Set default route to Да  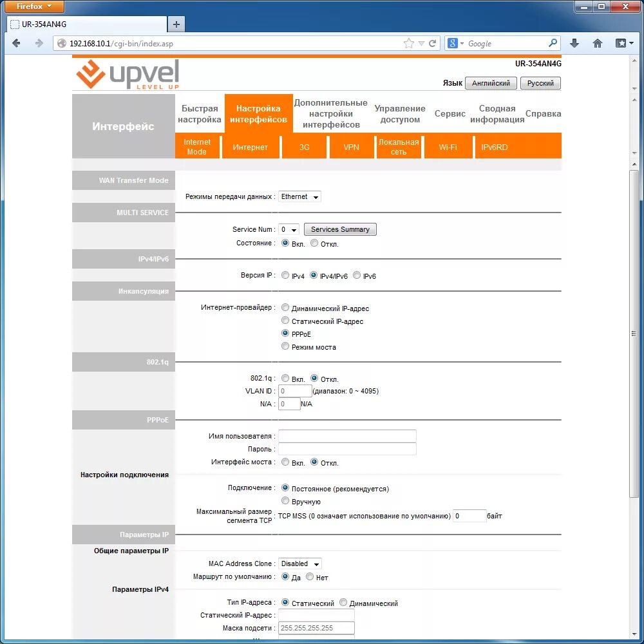click(285, 576)
